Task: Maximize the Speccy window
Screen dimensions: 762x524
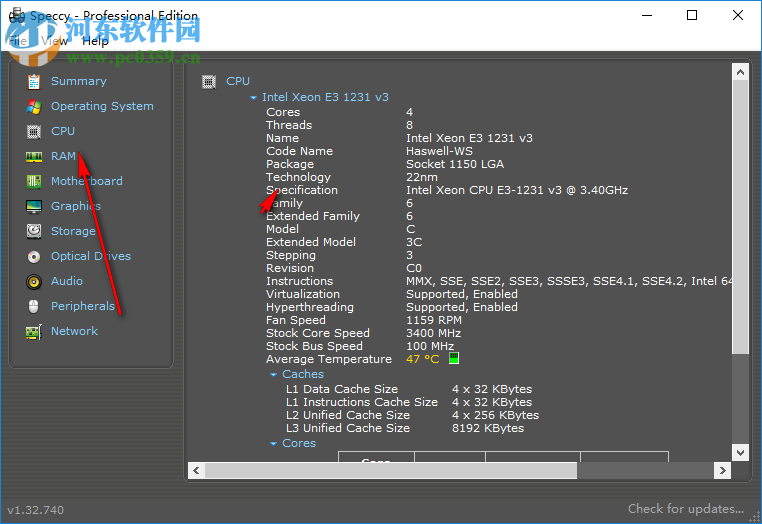Action: [x=692, y=16]
